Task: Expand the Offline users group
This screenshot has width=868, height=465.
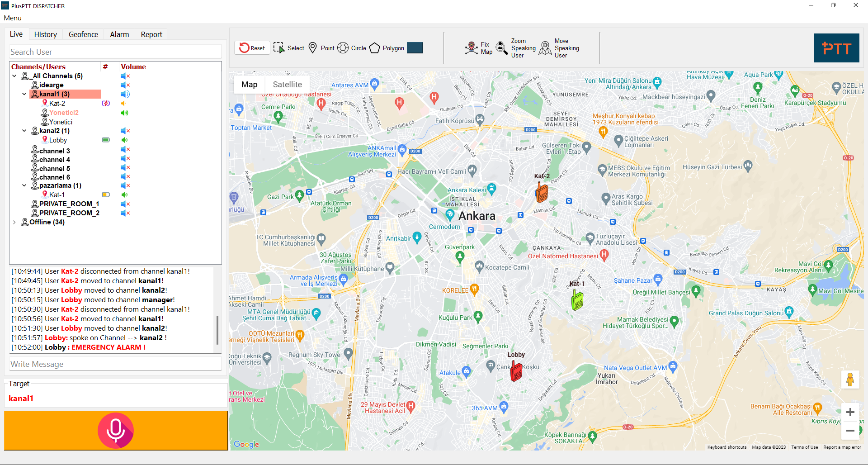Action: (14, 222)
